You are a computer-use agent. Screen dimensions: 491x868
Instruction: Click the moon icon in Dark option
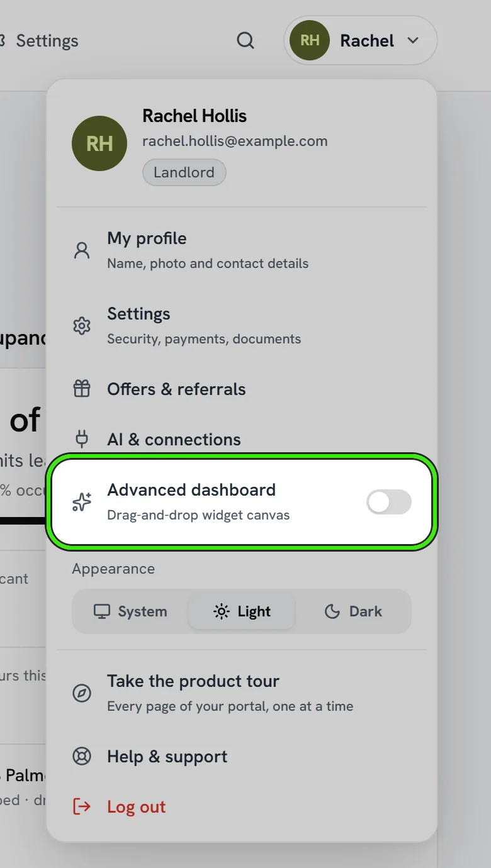tap(332, 611)
